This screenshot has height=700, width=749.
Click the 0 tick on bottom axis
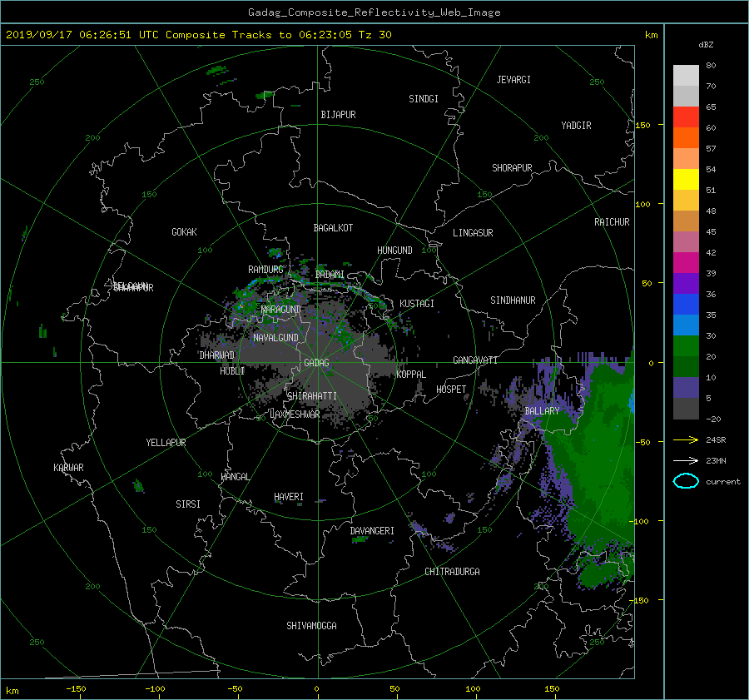[x=317, y=689]
